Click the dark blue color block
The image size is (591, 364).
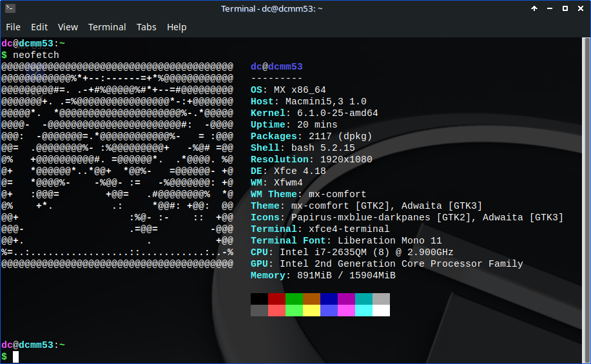point(329,299)
